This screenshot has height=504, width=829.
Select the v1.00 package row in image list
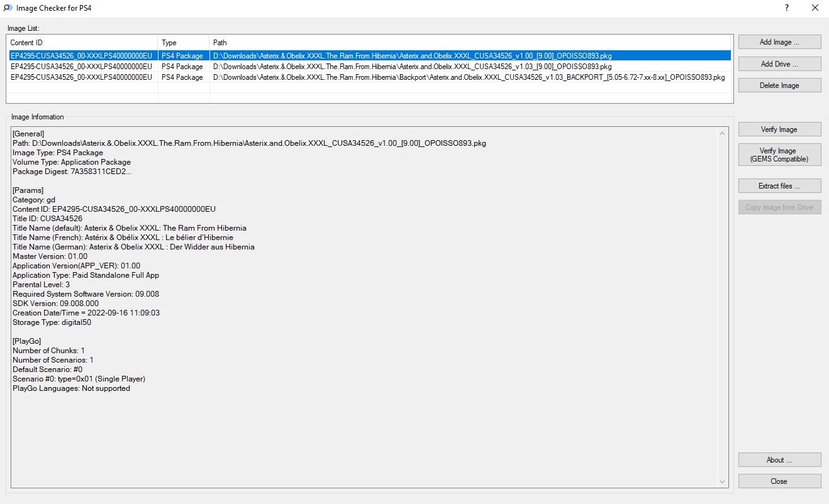[369, 55]
